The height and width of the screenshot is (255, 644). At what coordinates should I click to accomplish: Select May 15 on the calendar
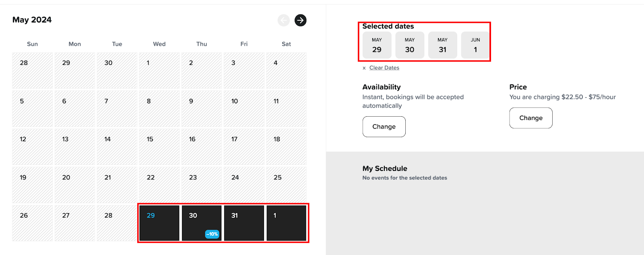159,147
